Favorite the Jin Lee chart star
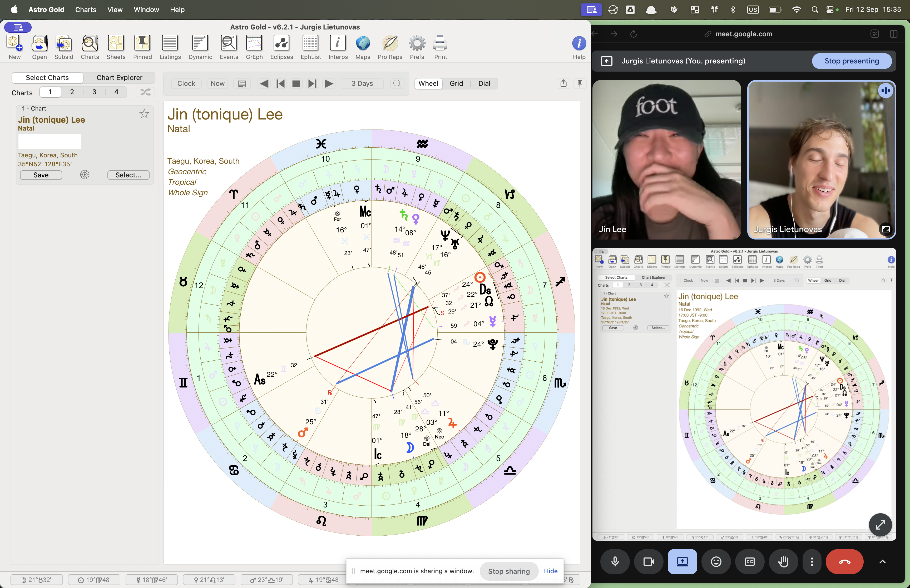The height and width of the screenshot is (588, 910). [144, 113]
